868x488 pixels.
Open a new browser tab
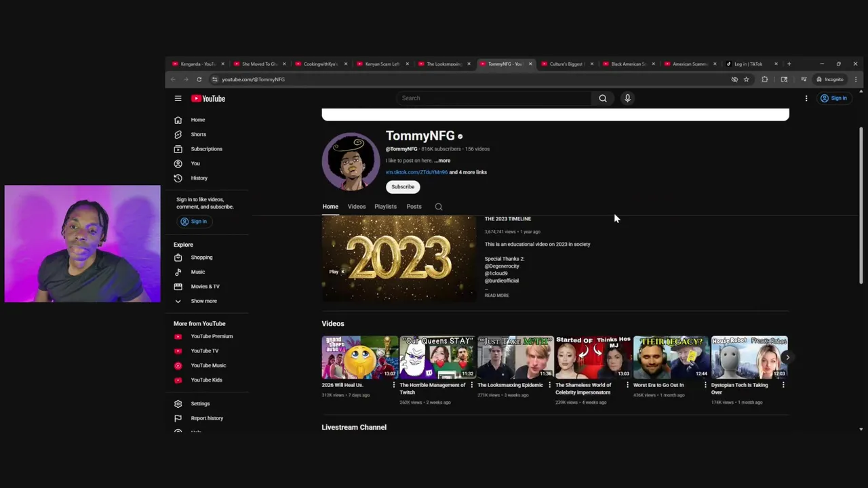(x=789, y=64)
